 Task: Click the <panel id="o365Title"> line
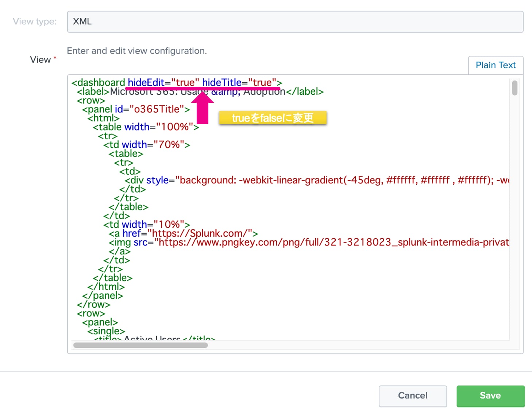coord(136,109)
